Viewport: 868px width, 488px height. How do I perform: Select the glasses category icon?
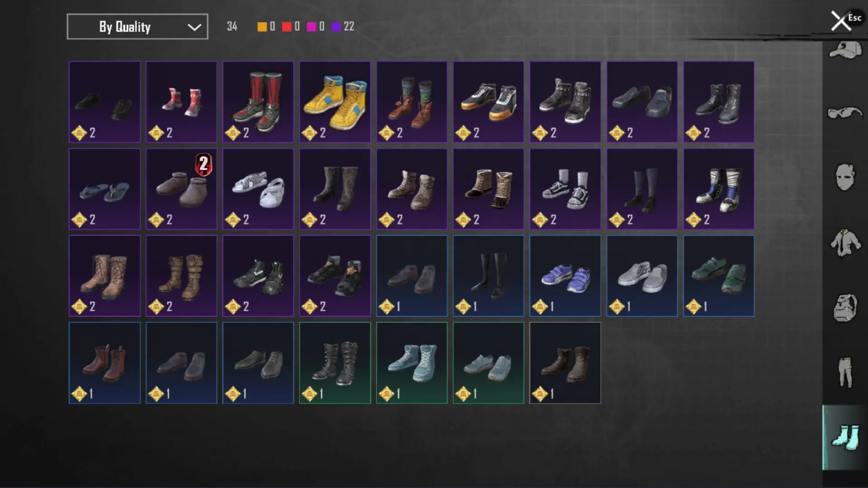[844, 113]
